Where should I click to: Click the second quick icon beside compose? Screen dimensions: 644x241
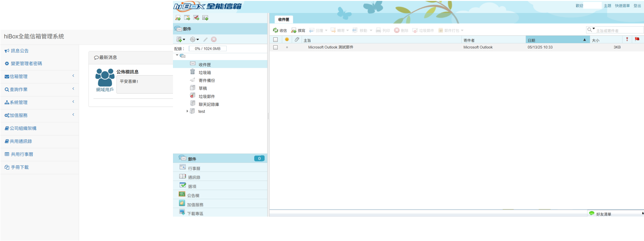pyautogui.click(x=187, y=18)
